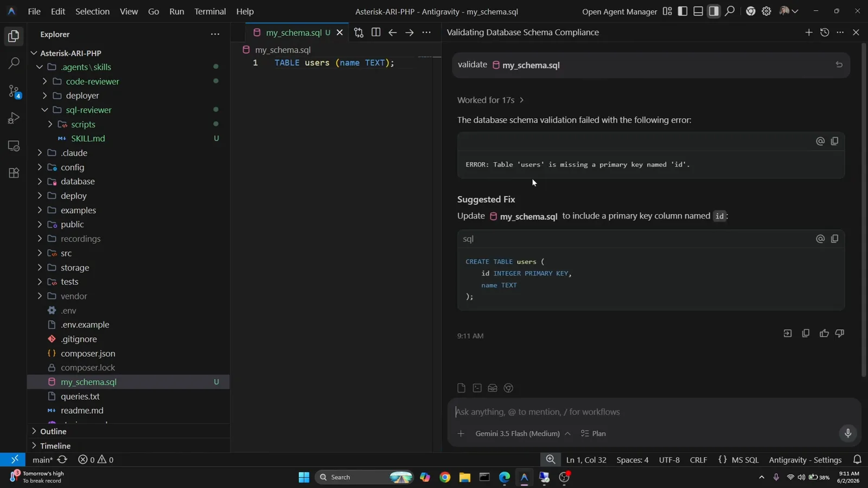868x488 pixels.
Task: Open the search icon in title bar
Action: [x=730, y=11]
